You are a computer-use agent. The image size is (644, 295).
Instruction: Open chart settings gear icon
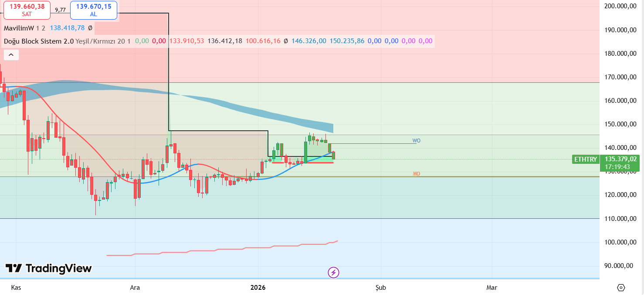(621, 288)
